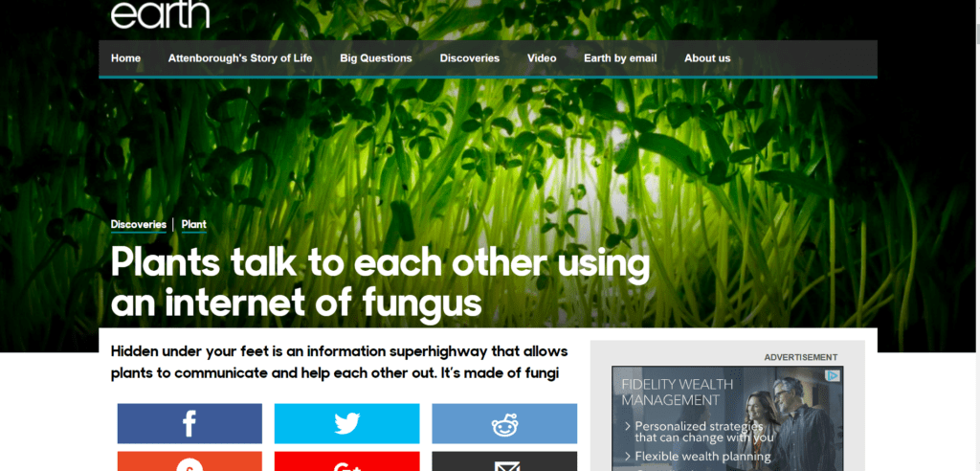Viewport: 980px width, 471px height.
Task: Click the earth logo
Action: (x=160, y=14)
